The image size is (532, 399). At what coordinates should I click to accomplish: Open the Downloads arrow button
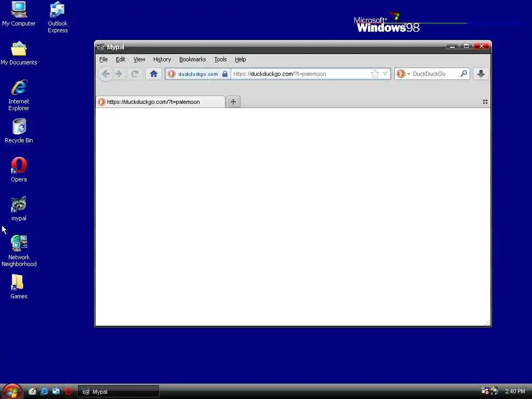click(x=481, y=74)
